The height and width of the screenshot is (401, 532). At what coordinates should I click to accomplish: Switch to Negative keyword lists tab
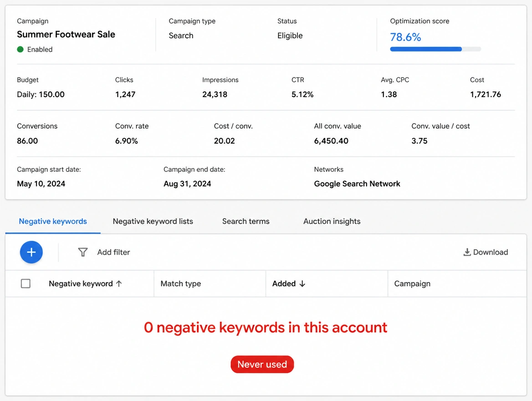(x=153, y=221)
